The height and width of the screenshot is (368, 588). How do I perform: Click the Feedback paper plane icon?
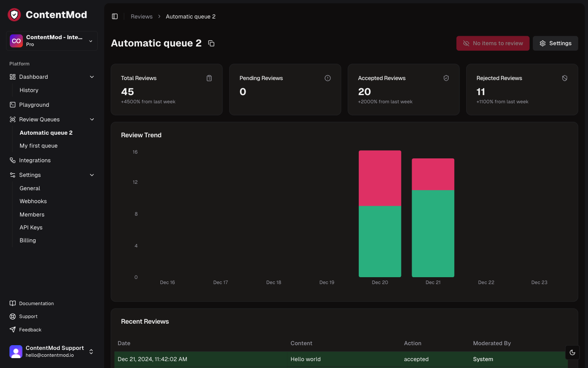tap(12, 330)
